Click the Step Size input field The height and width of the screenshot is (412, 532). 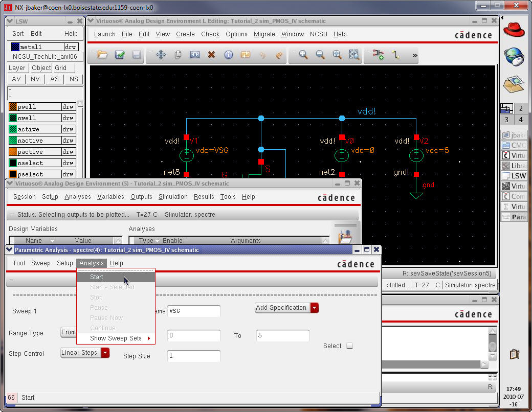(x=194, y=356)
